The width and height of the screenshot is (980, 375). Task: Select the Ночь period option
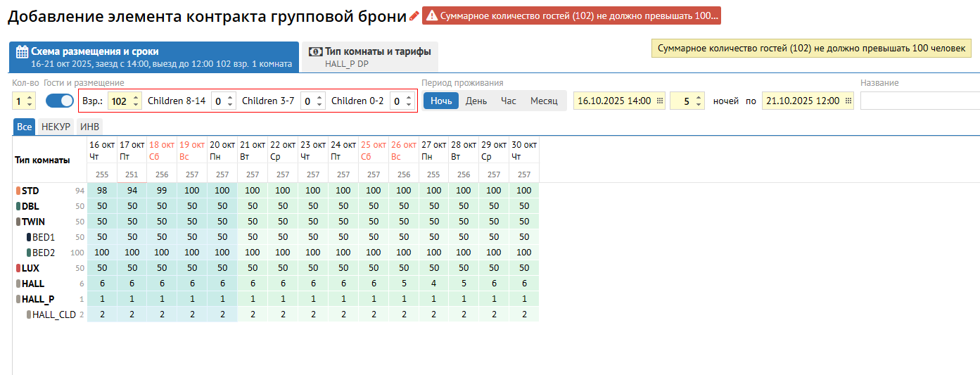(441, 101)
